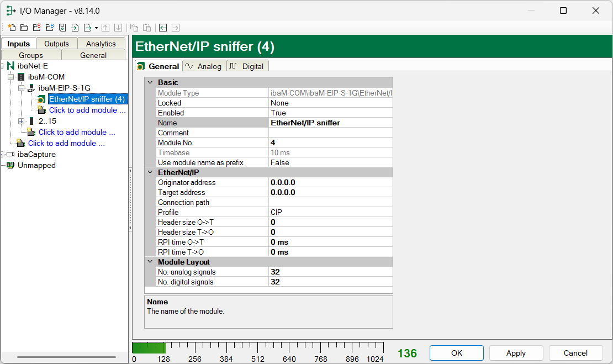
Task: Click the green signal usage gauge bar
Action: (149, 347)
